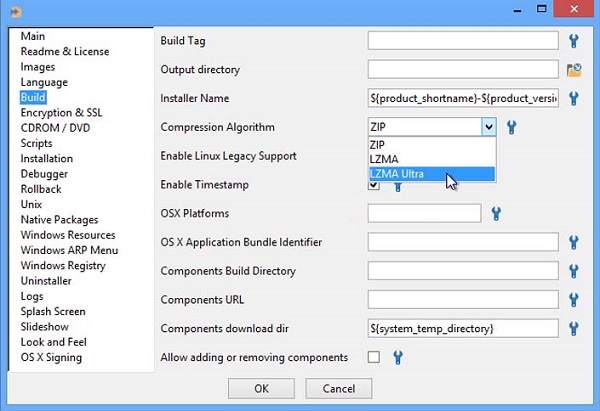Click the variable icon beside Compression Algorithm dropdown
Image resolution: width=600 pixels, height=411 pixels.
(x=511, y=127)
